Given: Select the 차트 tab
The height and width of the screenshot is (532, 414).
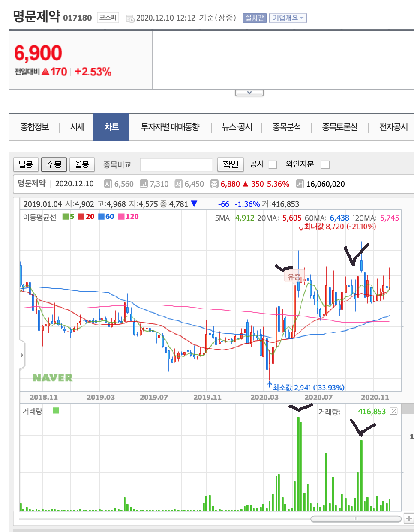Looking at the screenshot, I should [111, 127].
